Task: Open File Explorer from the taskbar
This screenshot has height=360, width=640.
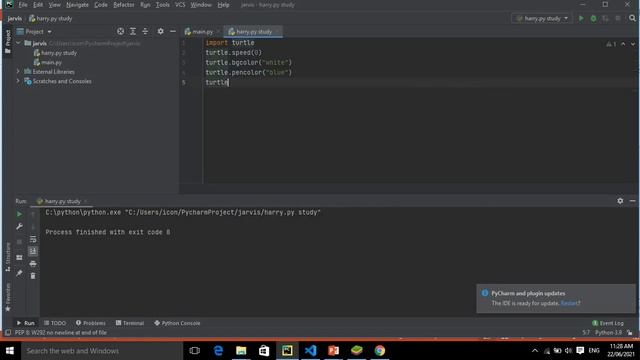Action: tap(241, 351)
